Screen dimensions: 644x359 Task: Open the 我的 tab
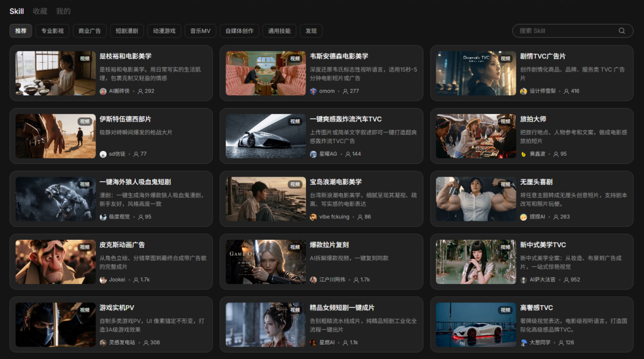point(63,11)
